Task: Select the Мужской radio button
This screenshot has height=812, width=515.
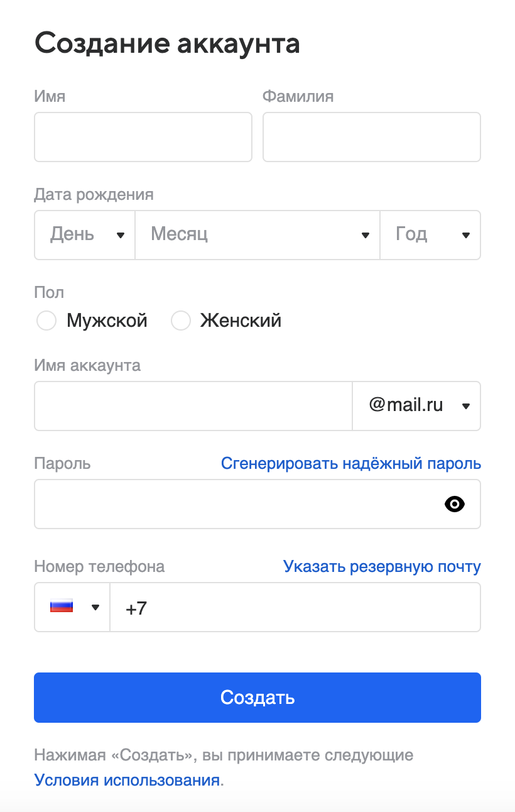Action: (x=46, y=321)
